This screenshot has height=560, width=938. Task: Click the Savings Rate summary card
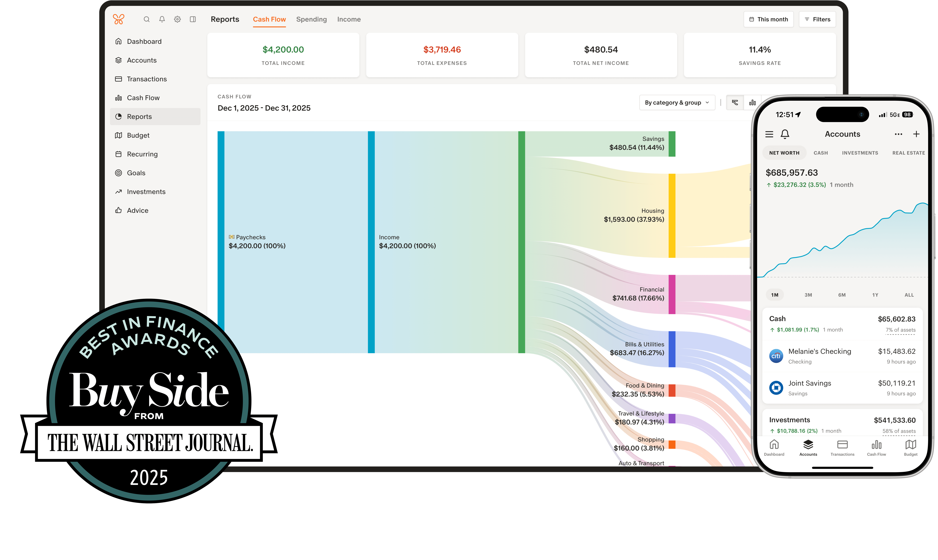click(760, 55)
